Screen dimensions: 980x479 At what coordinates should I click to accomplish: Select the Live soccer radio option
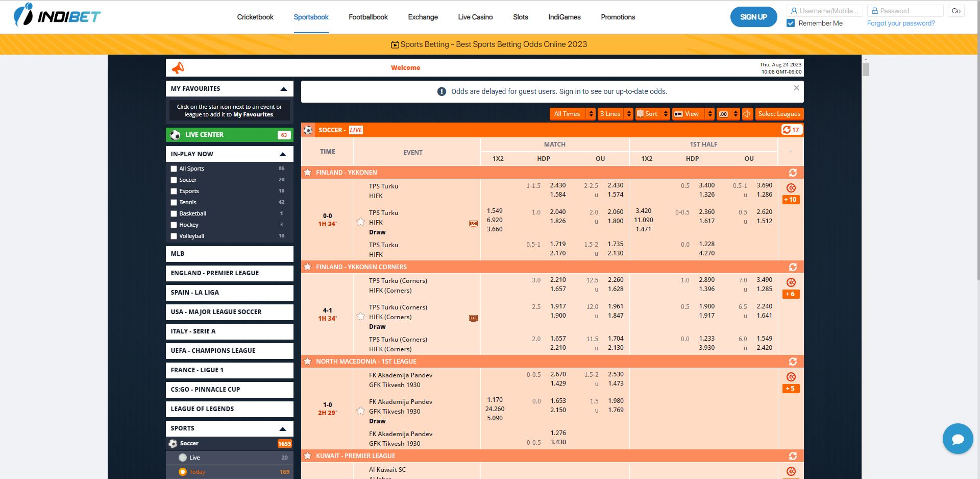(182, 458)
